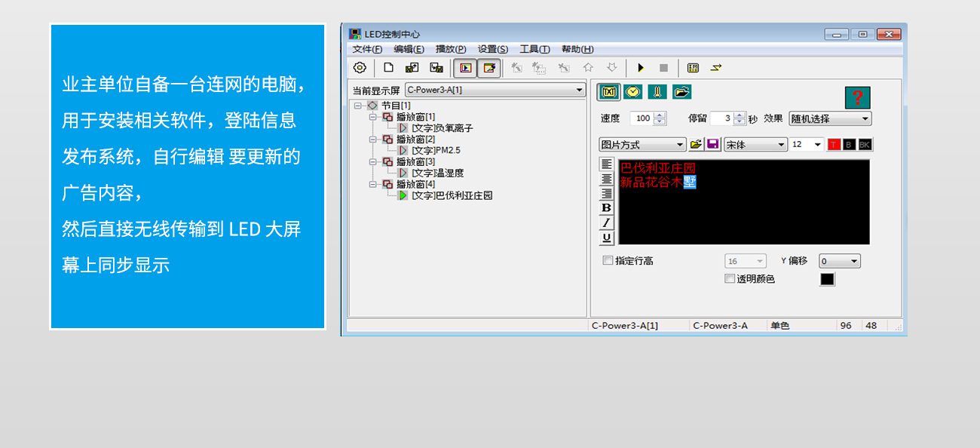Image resolution: width=980 pixels, height=448 pixels.
Task: Click the red question mark help icon
Action: 857,98
